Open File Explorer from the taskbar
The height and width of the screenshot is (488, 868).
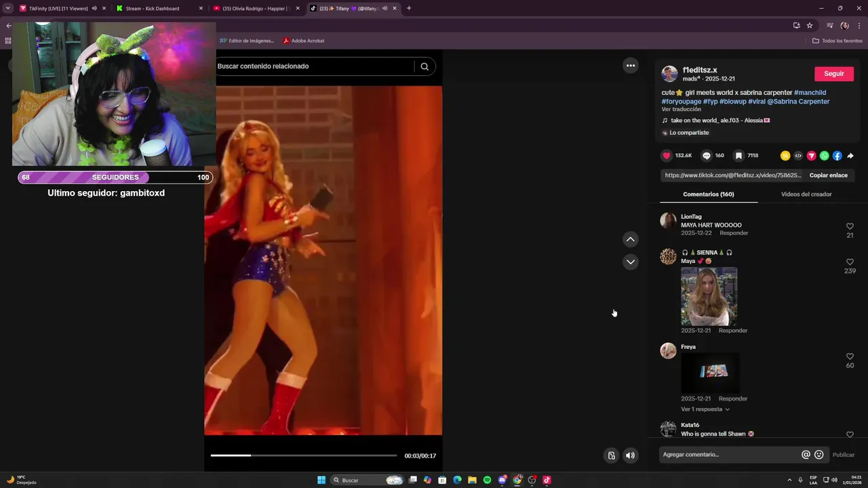point(472,480)
